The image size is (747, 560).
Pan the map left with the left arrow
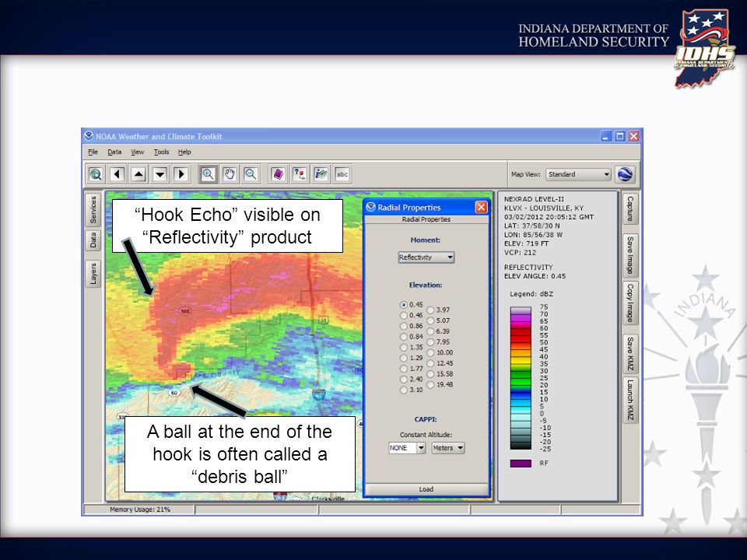coord(117,174)
